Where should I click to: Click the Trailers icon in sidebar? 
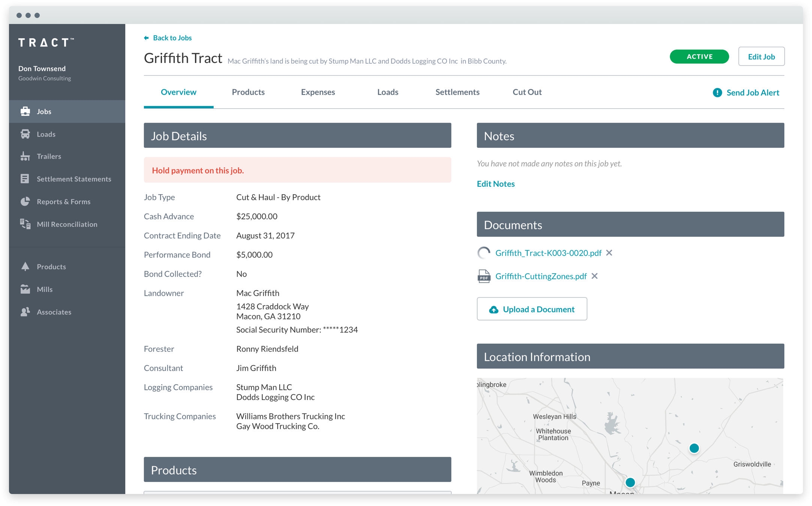(x=25, y=156)
